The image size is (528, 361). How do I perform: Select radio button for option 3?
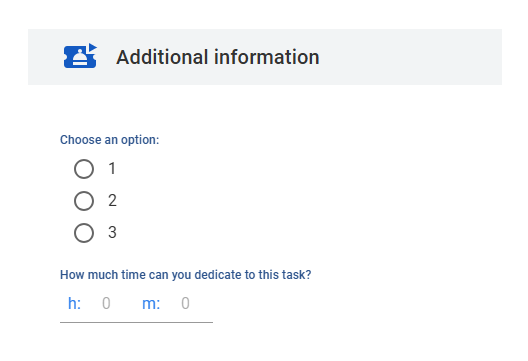(84, 233)
